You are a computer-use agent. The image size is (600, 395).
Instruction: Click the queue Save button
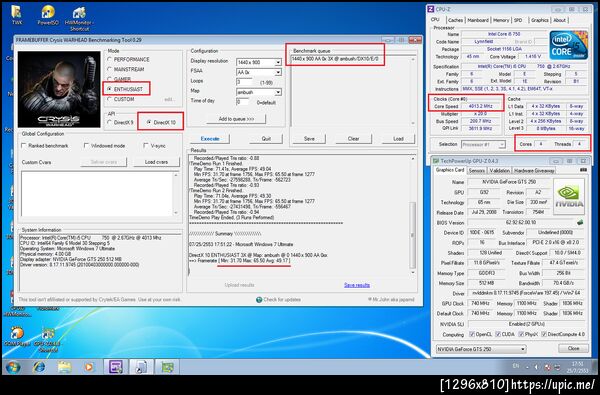tap(309, 139)
